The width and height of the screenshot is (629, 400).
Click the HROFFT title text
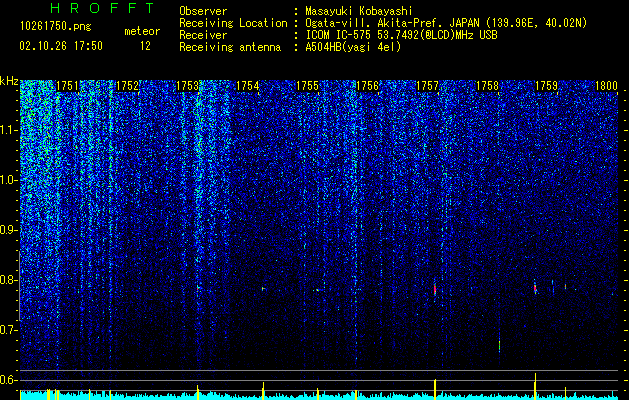click(x=102, y=8)
